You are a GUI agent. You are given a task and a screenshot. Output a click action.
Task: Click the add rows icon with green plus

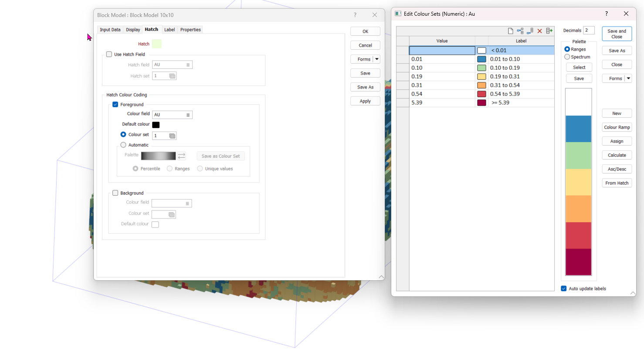coord(549,31)
